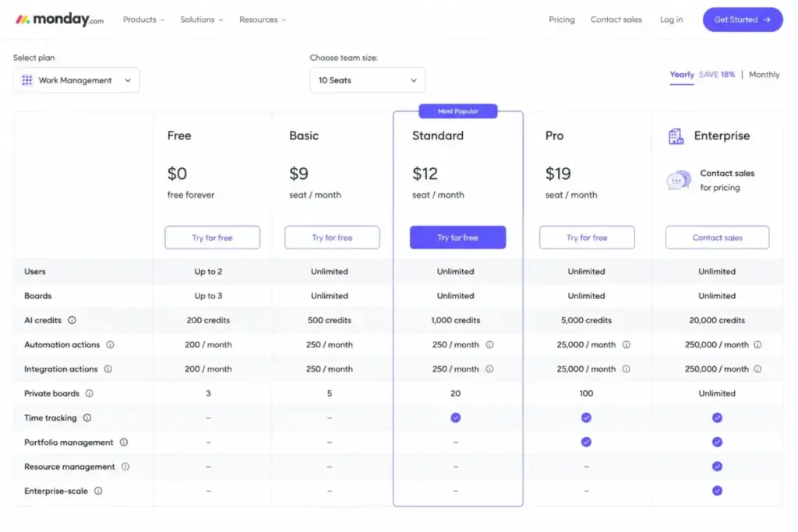The image size is (798, 532).
Task: Click the free forever text
Action: (x=191, y=195)
